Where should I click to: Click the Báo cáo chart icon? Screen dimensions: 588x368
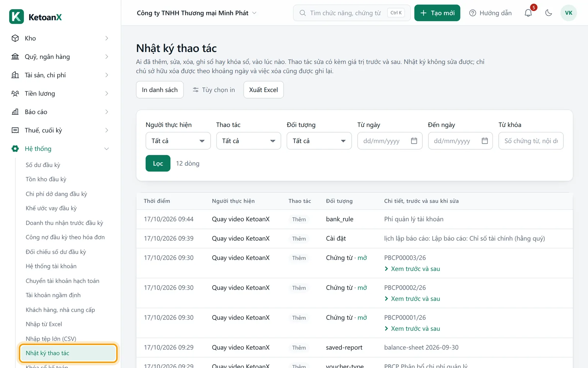15,112
